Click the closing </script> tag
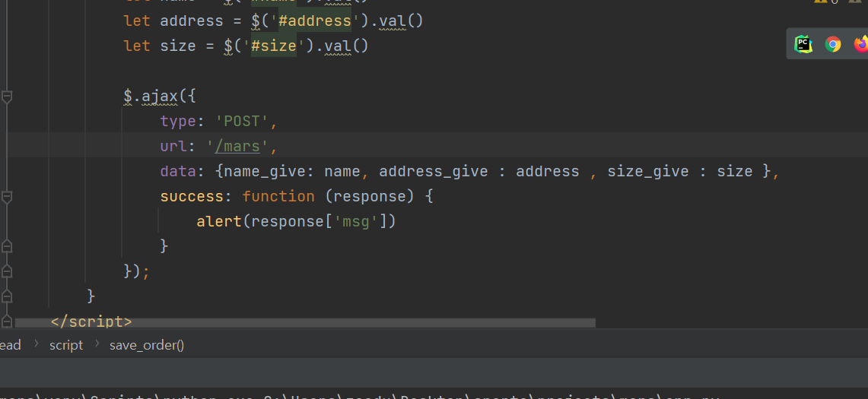 coord(91,321)
